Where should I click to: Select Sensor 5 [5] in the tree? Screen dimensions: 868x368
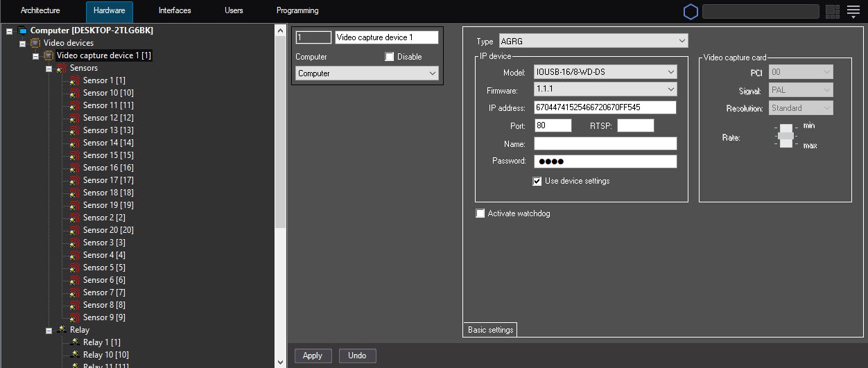(104, 268)
